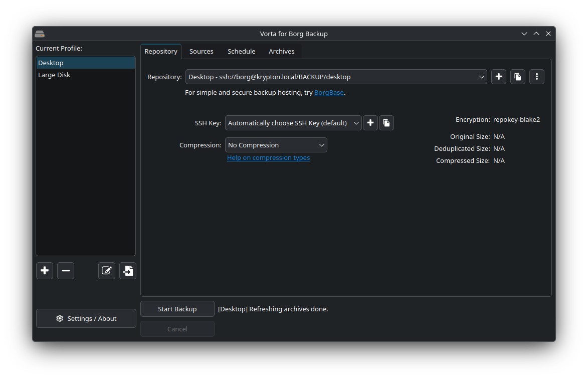Viewport: 588px width, 380px height.
Task: Remove the selected profile with the minus icon
Action: (x=65, y=270)
